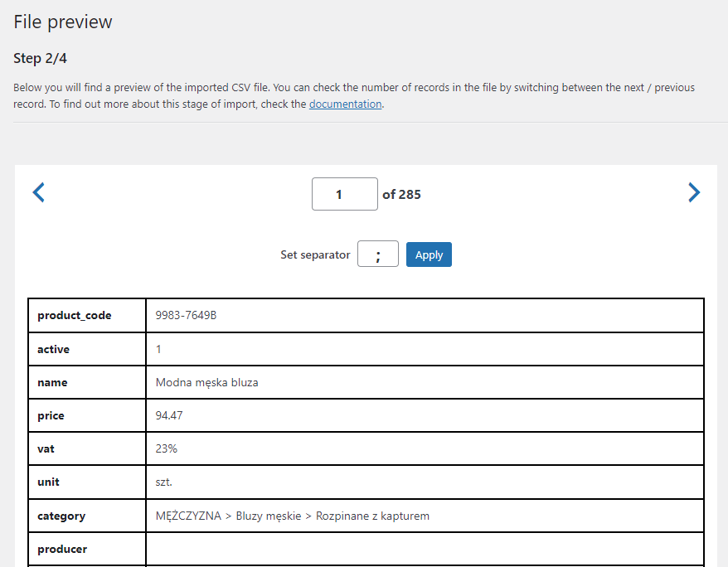Click the product_code field label
This screenshot has width=728, height=567.
[75, 316]
